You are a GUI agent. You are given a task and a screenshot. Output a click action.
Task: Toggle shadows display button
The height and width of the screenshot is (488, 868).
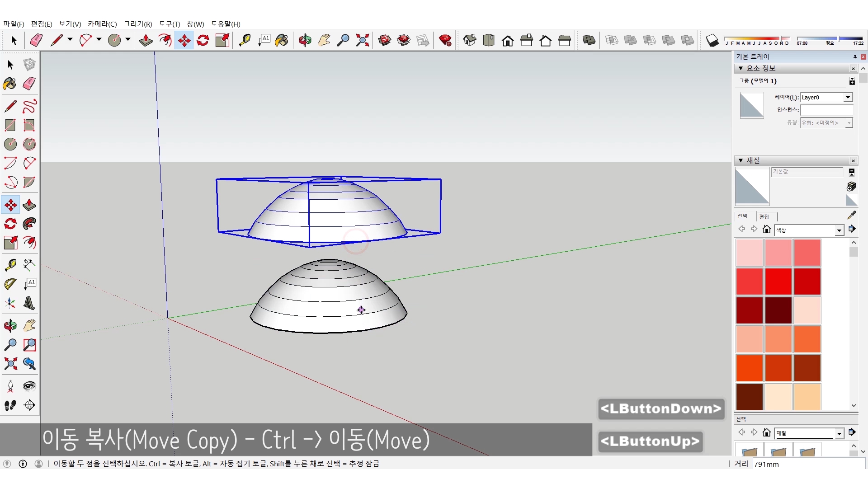(x=712, y=40)
